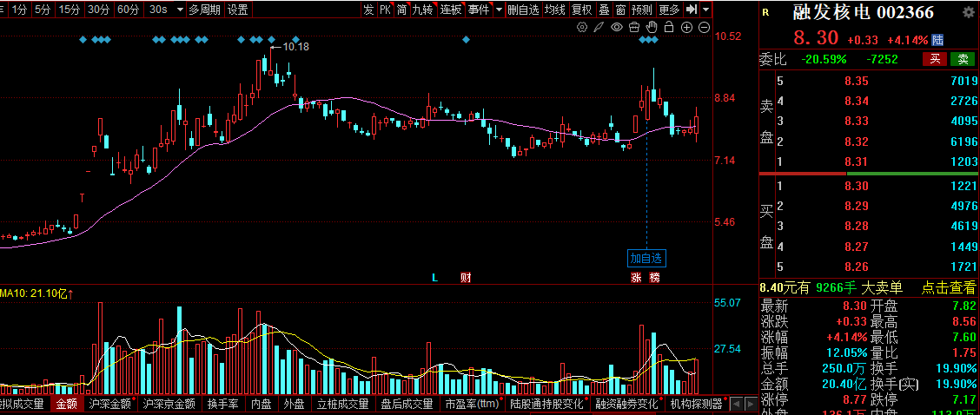Click the collapse-panel arrow icon after 更多
Screen dimensions: 980x415
(x=692, y=10)
